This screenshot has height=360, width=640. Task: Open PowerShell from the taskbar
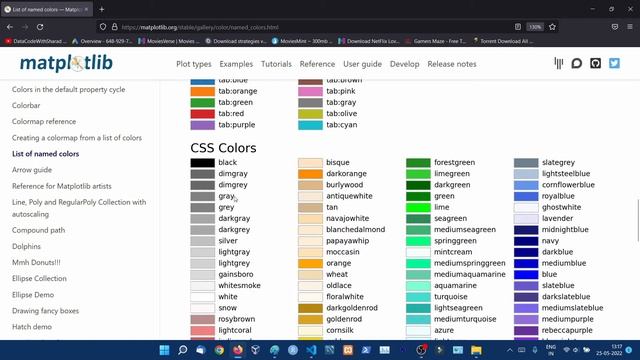click(x=366, y=350)
